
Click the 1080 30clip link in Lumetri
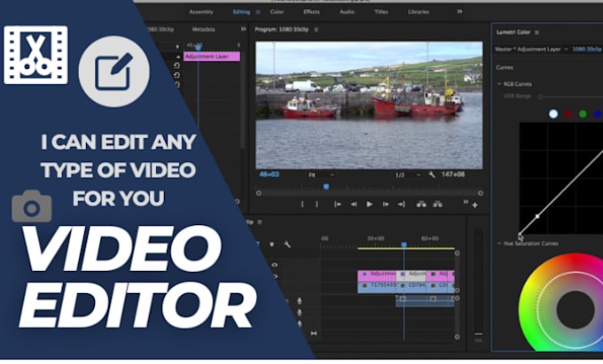(587, 49)
